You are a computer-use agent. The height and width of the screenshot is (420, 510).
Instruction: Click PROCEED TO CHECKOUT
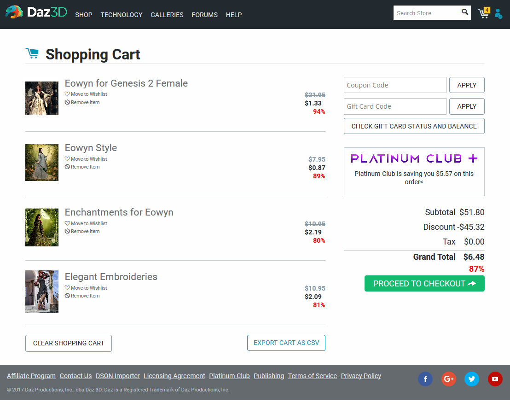click(424, 283)
